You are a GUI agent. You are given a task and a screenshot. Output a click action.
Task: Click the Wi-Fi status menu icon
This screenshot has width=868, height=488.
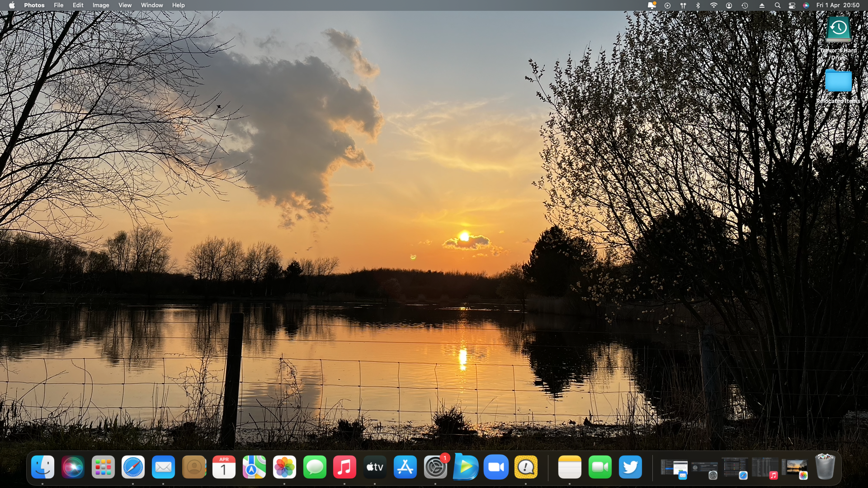[x=713, y=5]
